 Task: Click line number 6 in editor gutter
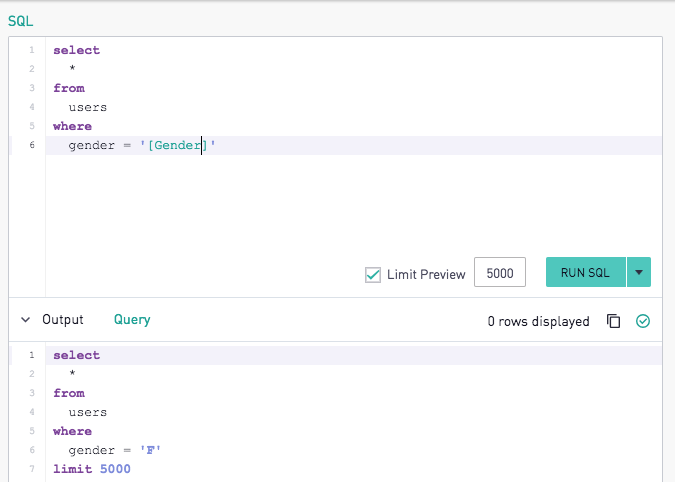point(32,145)
